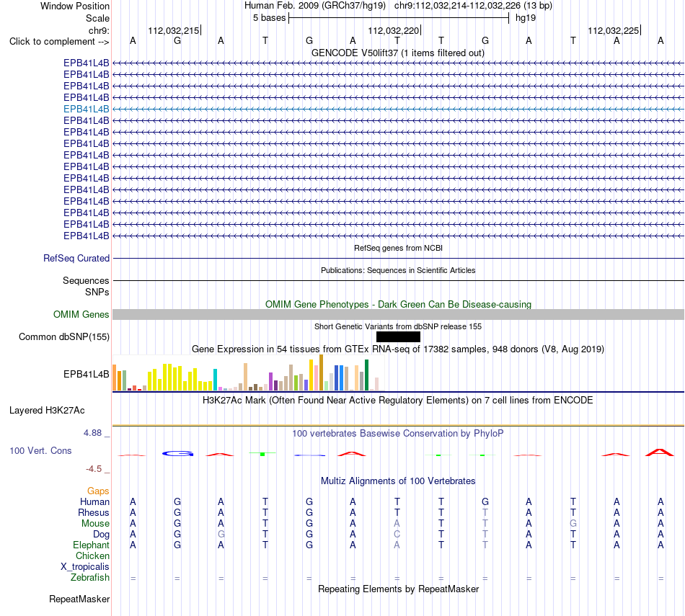Click the 'Scale' label
The height and width of the screenshot is (616, 685).
(97, 18)
